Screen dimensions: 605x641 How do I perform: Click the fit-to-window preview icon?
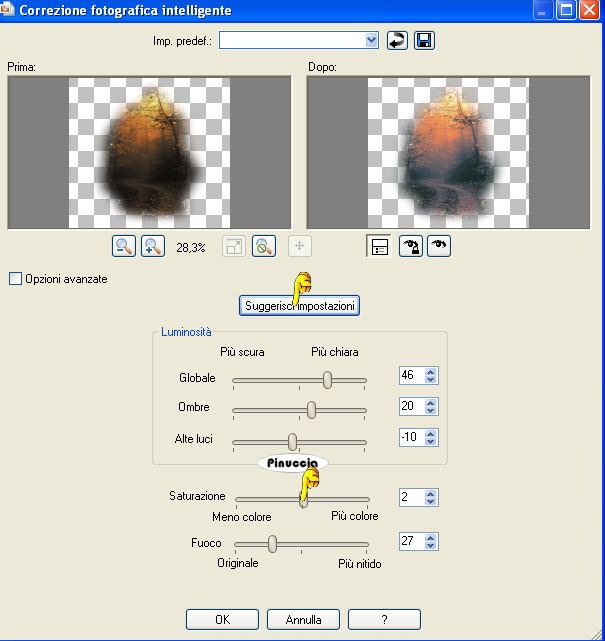(x=234, y=246)
